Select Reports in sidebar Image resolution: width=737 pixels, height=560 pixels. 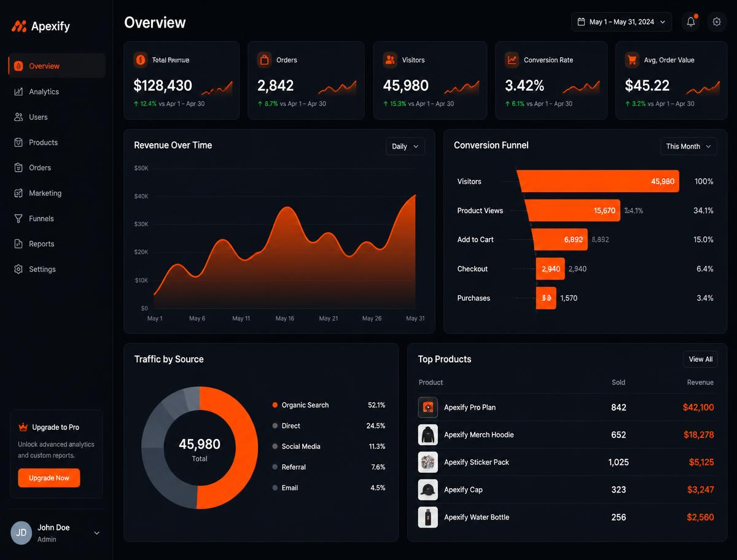pos(57,244)
